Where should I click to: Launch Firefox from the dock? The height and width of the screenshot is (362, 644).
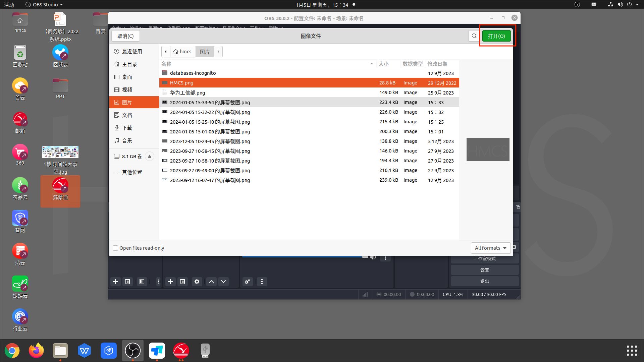click(x=36, y=351)
